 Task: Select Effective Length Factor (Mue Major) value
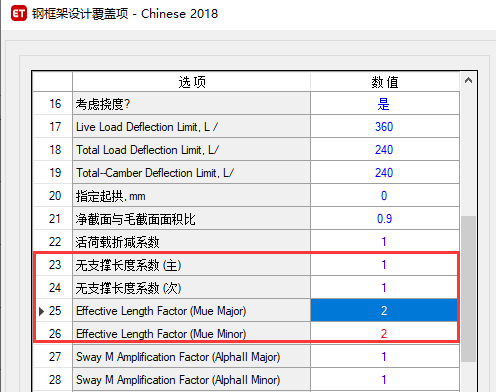pos(385,311)
